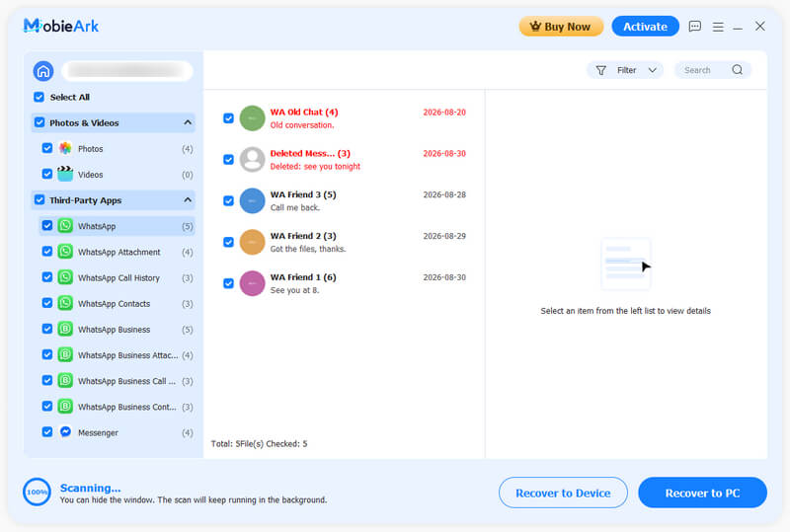Click the blue WA Friend 3 avatar
790x532 pixels.
[252, 201]
